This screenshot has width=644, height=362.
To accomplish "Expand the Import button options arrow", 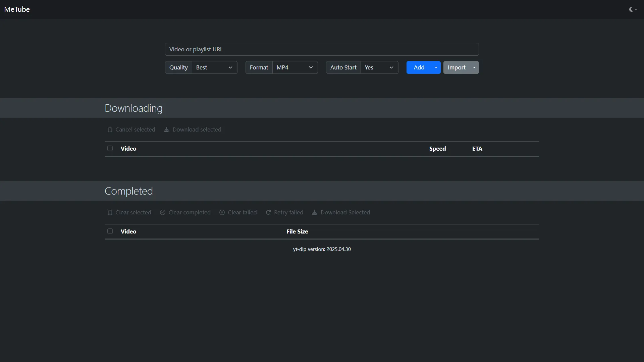I will pyautogui.click(x=474, y=67).
